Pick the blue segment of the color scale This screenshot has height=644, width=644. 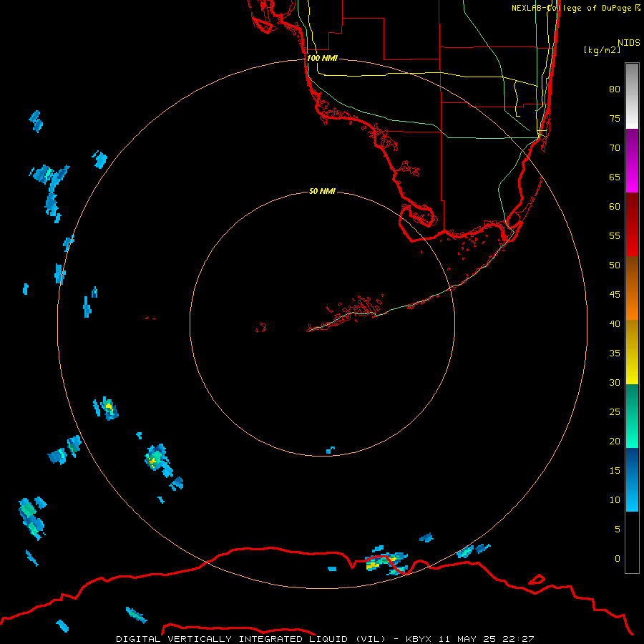tap(632, 479)
